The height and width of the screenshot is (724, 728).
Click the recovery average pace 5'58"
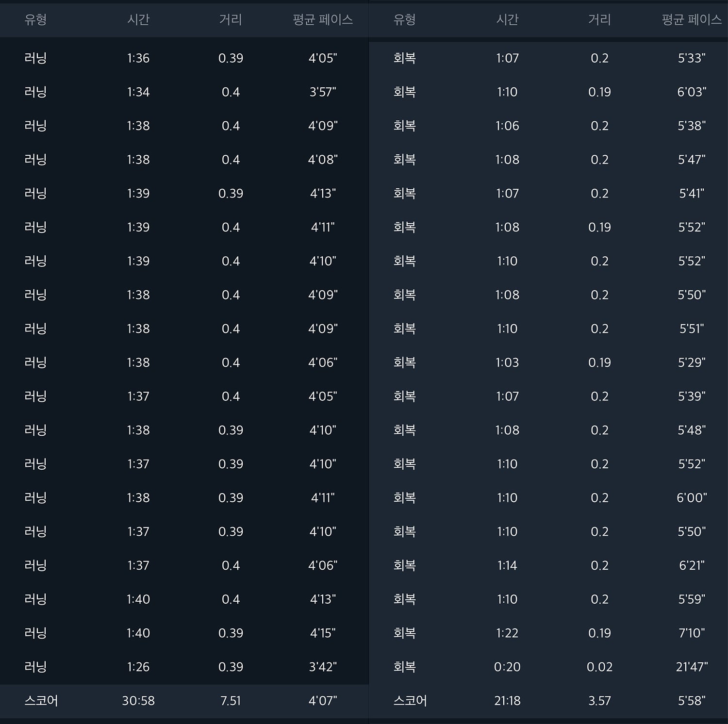tap(692, 701)
